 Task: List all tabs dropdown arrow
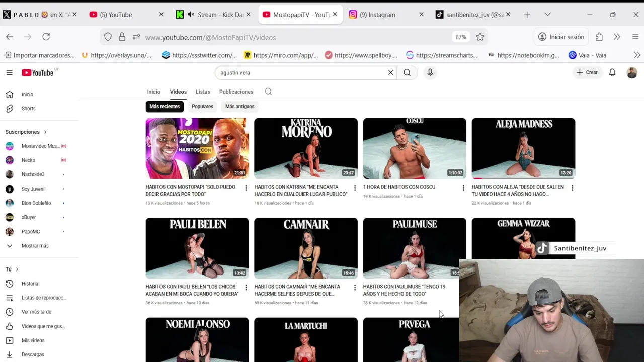click(547, 15)
